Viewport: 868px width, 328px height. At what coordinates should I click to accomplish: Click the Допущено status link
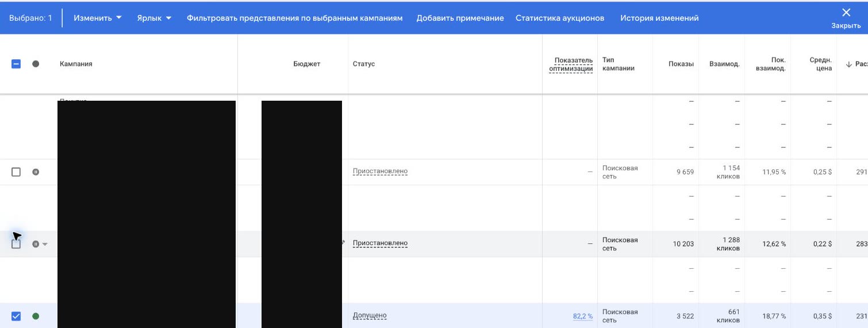pos(370,315)
